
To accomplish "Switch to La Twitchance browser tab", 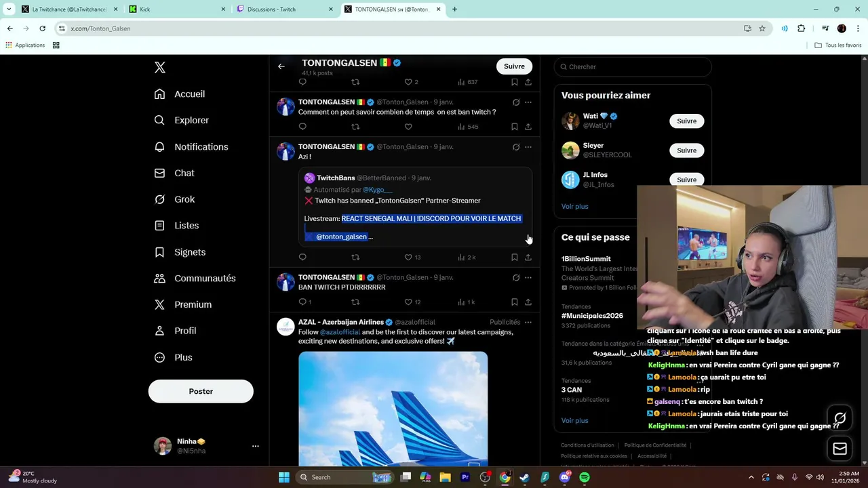I will (71, 9).
